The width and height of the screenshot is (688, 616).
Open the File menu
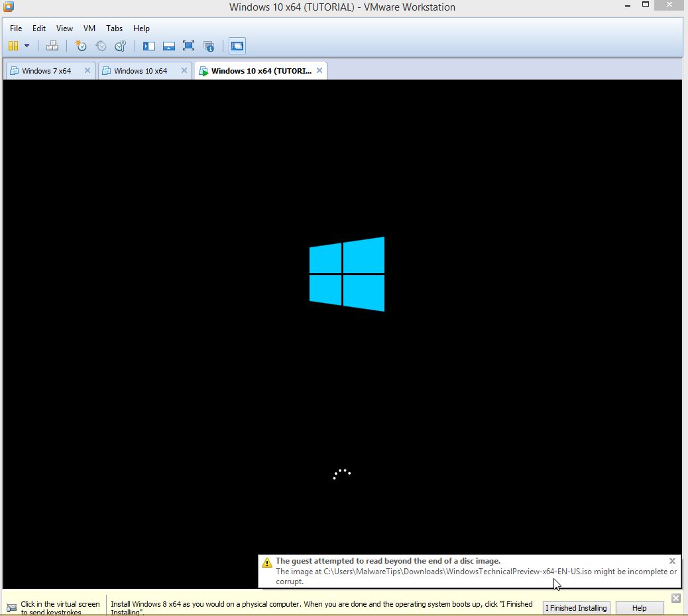[16, 28]
